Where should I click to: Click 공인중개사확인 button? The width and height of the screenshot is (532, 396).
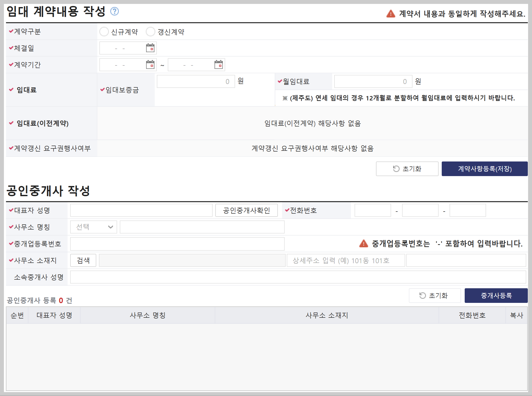[246, 210]
